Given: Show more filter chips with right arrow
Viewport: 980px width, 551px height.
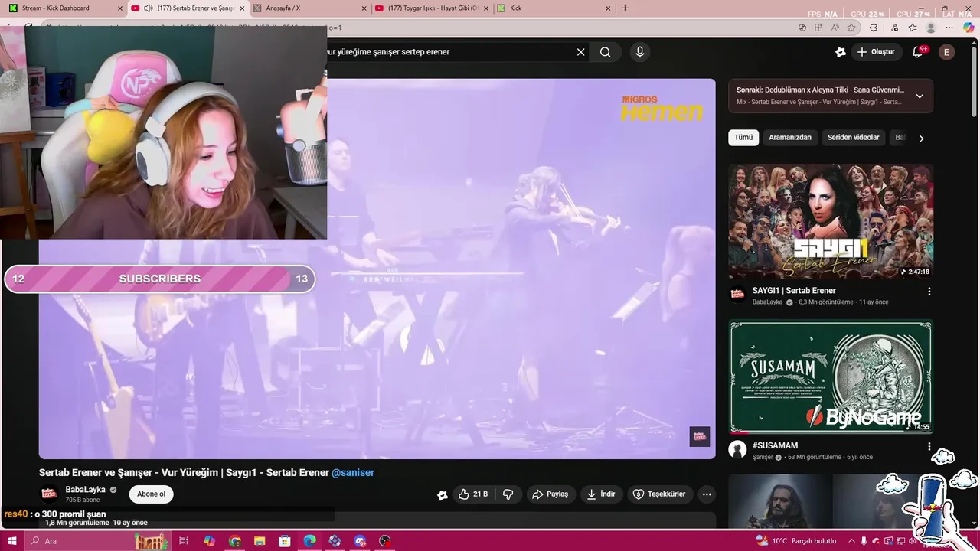Looking at the screenshot, I should (921, 139).
